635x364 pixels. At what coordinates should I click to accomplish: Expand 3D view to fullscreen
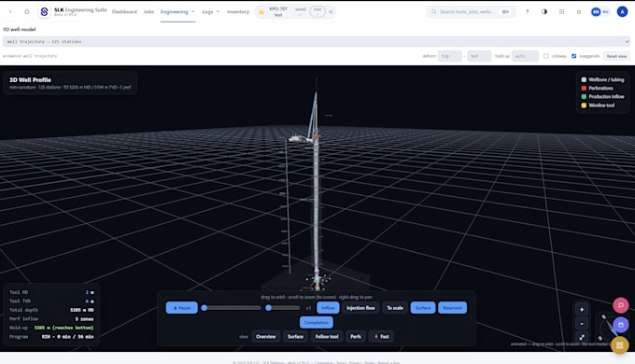(x=582, y=337)
